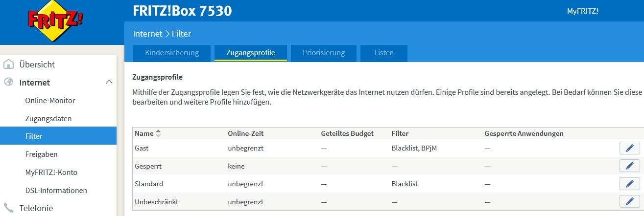
Task: Select Filter in sidebar
Action: [58, 136]
